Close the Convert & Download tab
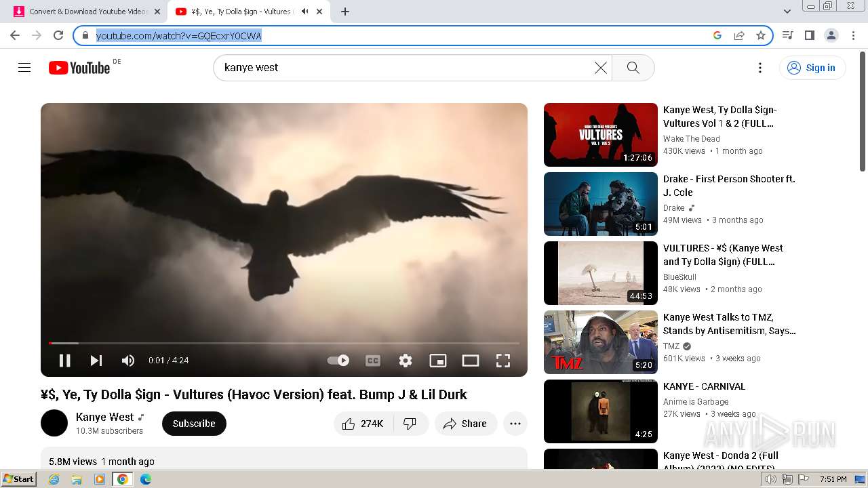 pyautogui.click(x=157, y=12)
